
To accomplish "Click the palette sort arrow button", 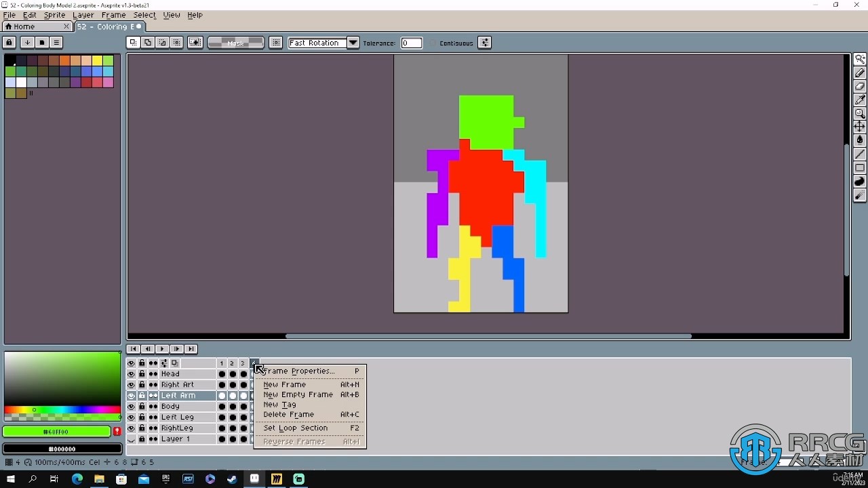I will coord(27,42).
